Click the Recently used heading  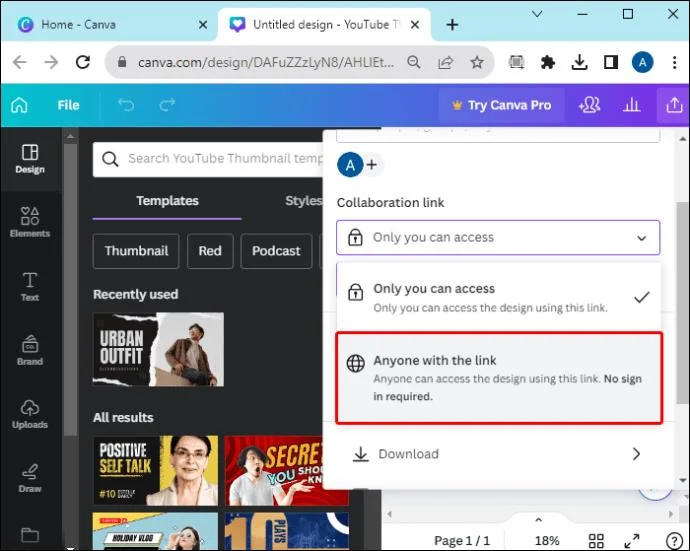click(136, 294)
